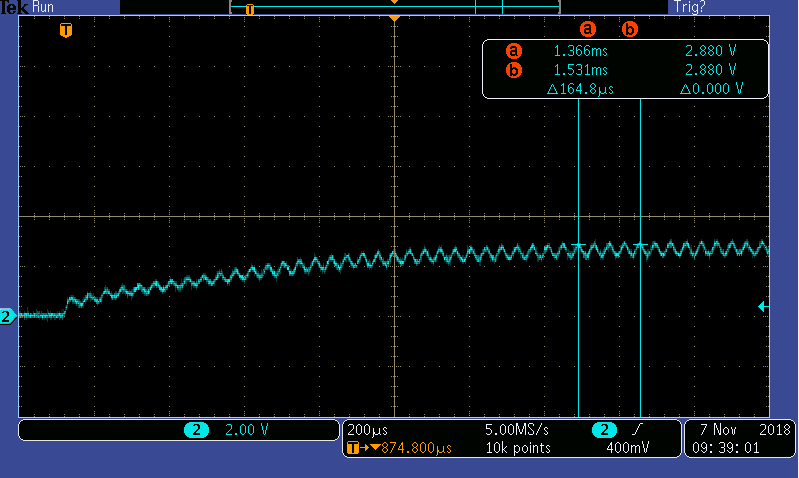This screenshot has height=478, width=799.
Task: Open the 200µs horizontal timebase setting
Action: point(363,430)
